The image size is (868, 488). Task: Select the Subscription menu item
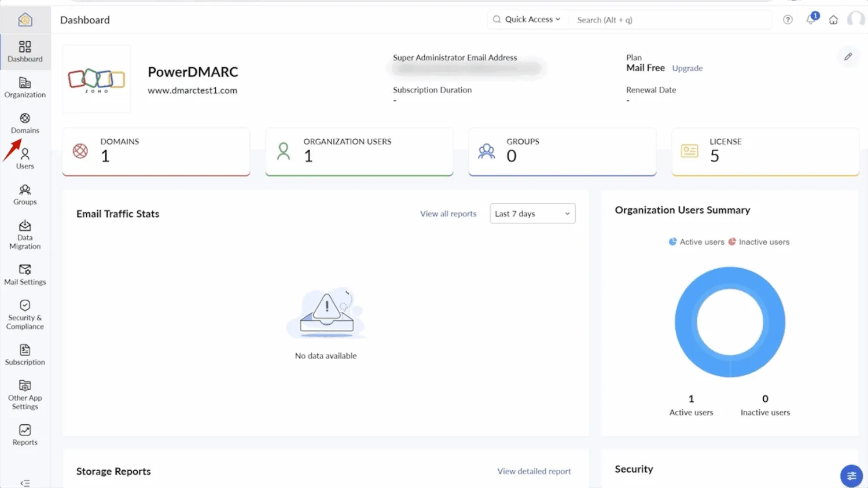pyautogui.click(x=25, y=355)
